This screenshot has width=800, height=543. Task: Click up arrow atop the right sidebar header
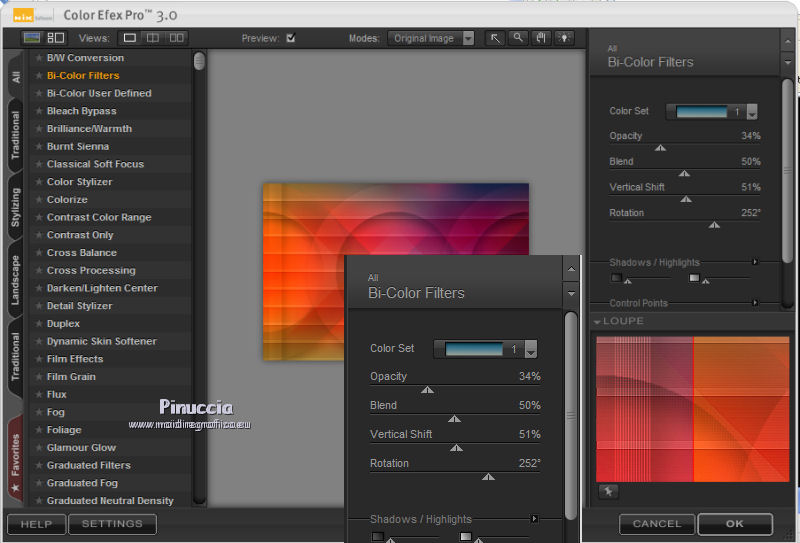click(x=787, y=41)
